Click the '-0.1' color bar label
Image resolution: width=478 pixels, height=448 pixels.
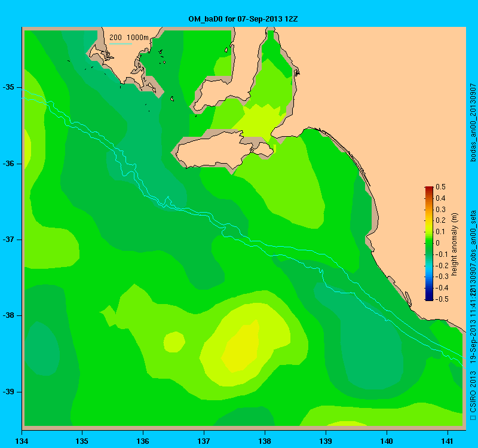[442, 254]
